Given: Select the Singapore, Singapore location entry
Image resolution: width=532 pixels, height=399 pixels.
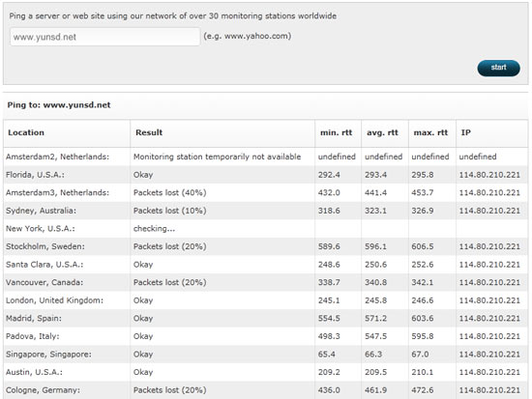Looking at the screenshot, I should coord(48,355).
